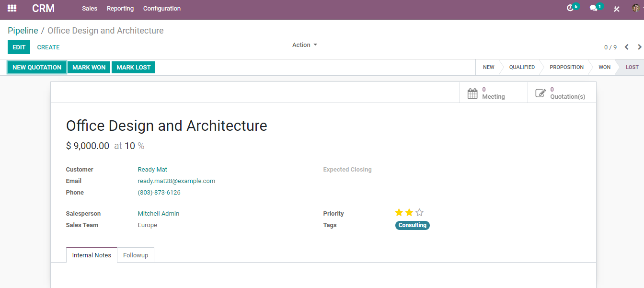Move the lead to PROPOSITION stage
Image resolution: width=644 pixels, height=288 pixels.
point(566,68)
